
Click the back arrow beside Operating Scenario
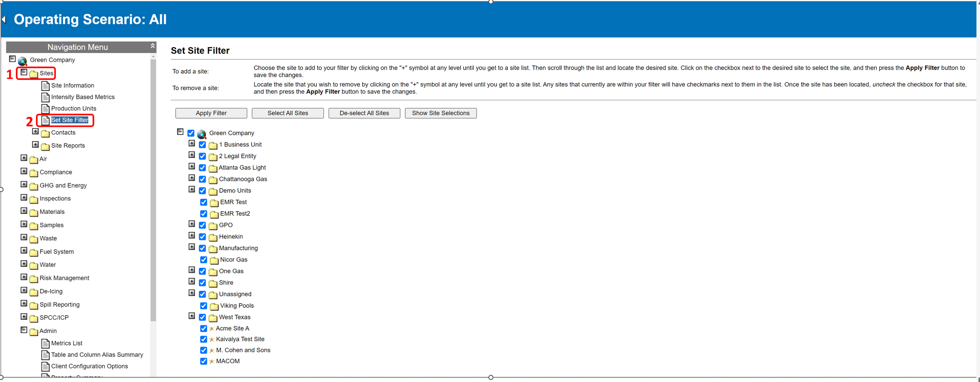point(4,19)
